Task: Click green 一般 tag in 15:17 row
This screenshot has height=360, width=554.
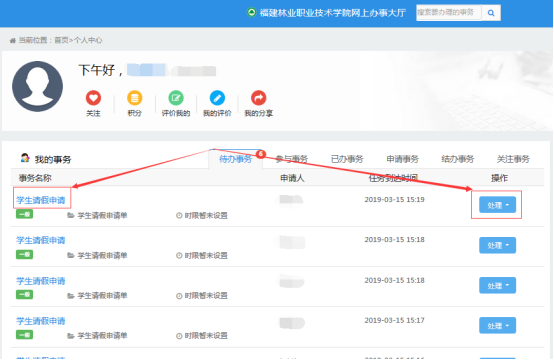Action: (24, 335)
